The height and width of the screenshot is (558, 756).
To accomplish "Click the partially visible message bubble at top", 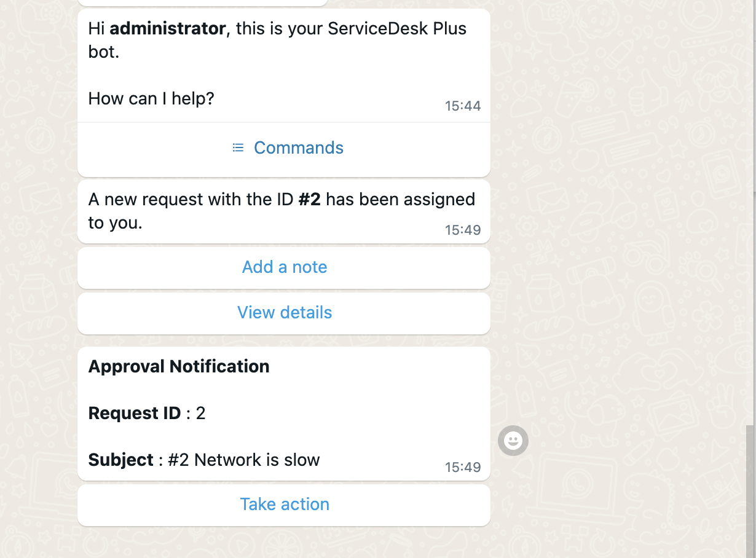I will [x=203, y=2].
